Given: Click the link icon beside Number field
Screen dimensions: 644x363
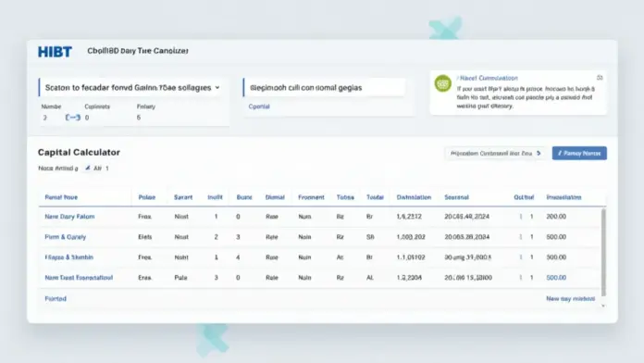Looking at the screenshot, I should [73, 118].
